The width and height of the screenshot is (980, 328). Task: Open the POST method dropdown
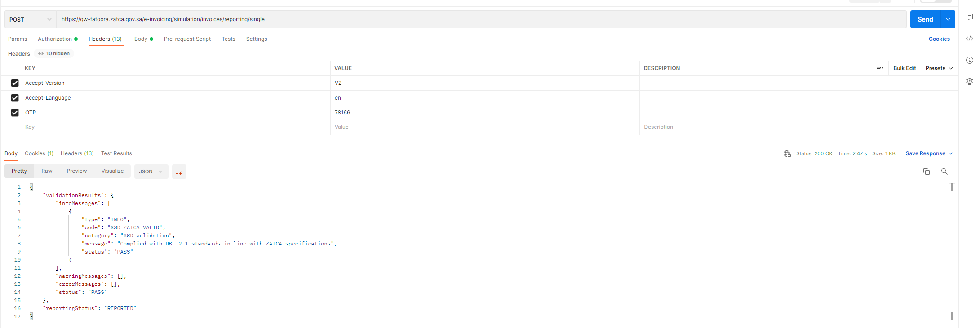(x=30, y=19)
